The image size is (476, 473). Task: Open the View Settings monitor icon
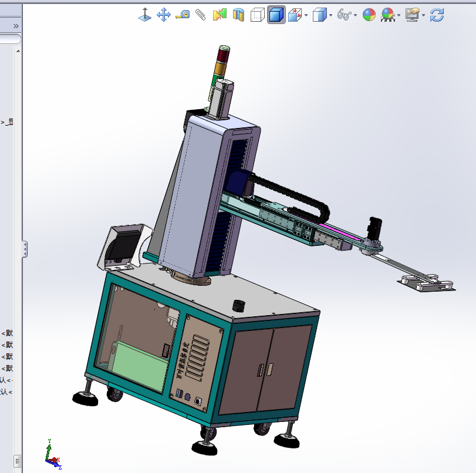[413, 15]
